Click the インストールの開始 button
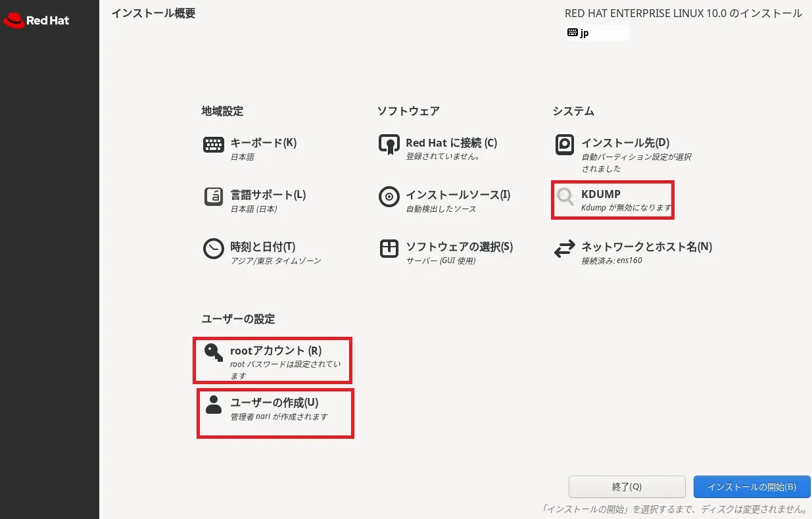Viewport: 812px width, 519px height. [x=752, y=487]
